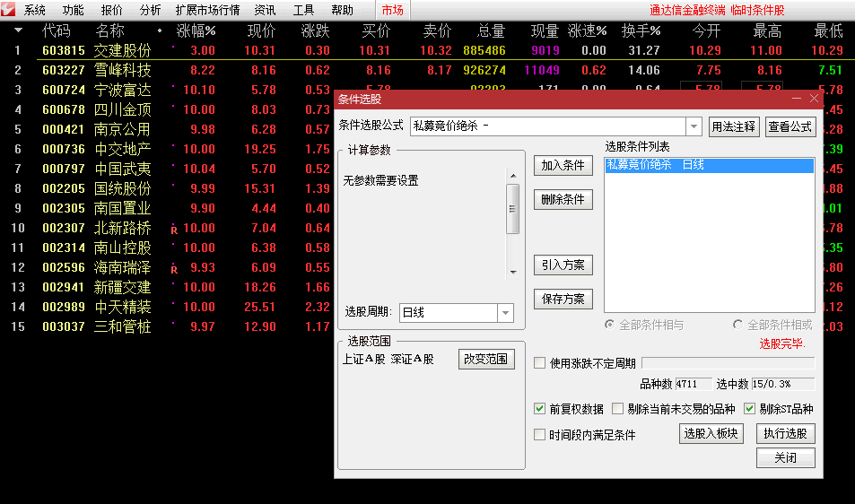Enable 时间段内满足条件 checkbox
The image size is (855, 504).
pyautogui.click(x=539, y=434)
